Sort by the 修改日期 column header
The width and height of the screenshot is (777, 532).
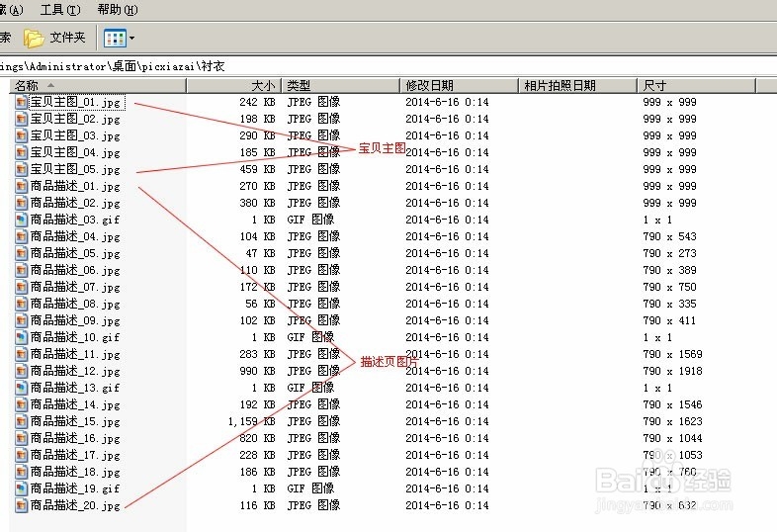pos(459,86)
